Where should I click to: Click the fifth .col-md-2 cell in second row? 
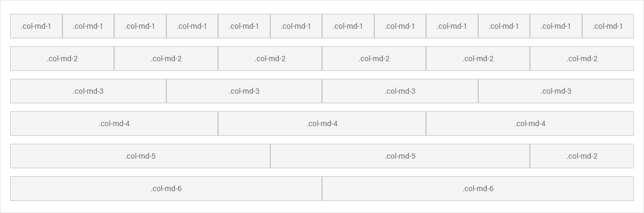click(x=478, y=59)
